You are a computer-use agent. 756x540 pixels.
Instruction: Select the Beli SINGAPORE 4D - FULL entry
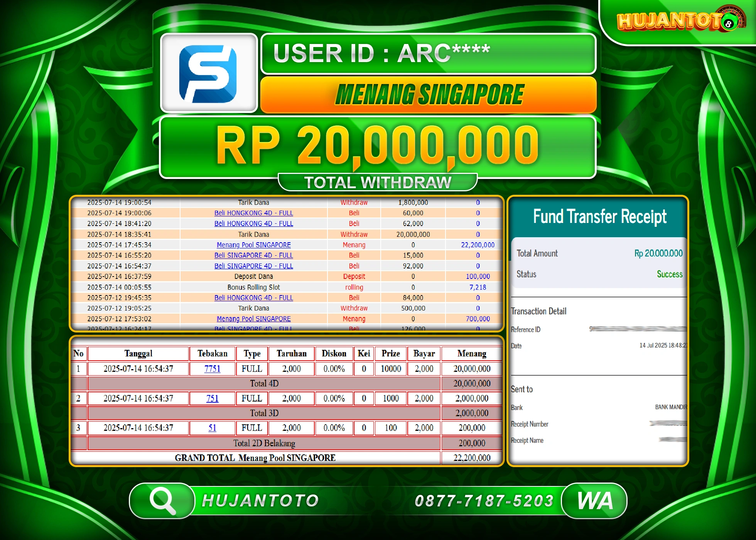point(253,255)
